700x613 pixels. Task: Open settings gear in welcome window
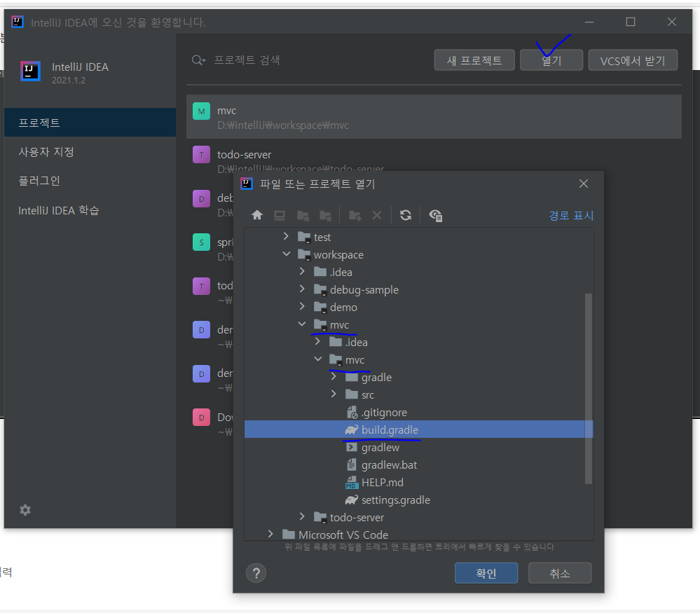click(25, 510)
